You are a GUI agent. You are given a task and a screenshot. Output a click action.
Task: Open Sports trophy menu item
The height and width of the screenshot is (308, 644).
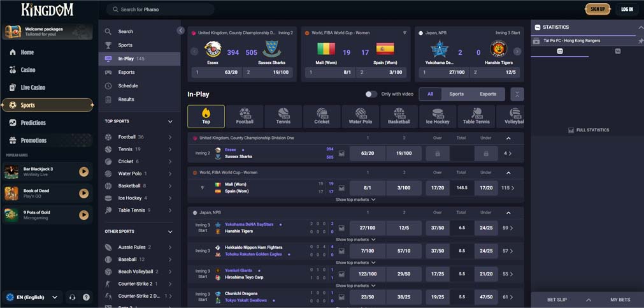coord(140,45)
